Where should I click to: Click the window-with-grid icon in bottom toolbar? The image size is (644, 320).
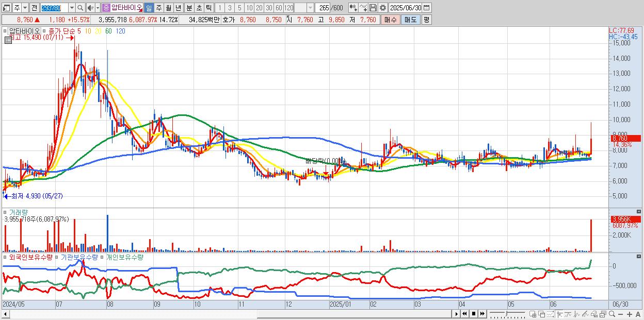point(533,314)
